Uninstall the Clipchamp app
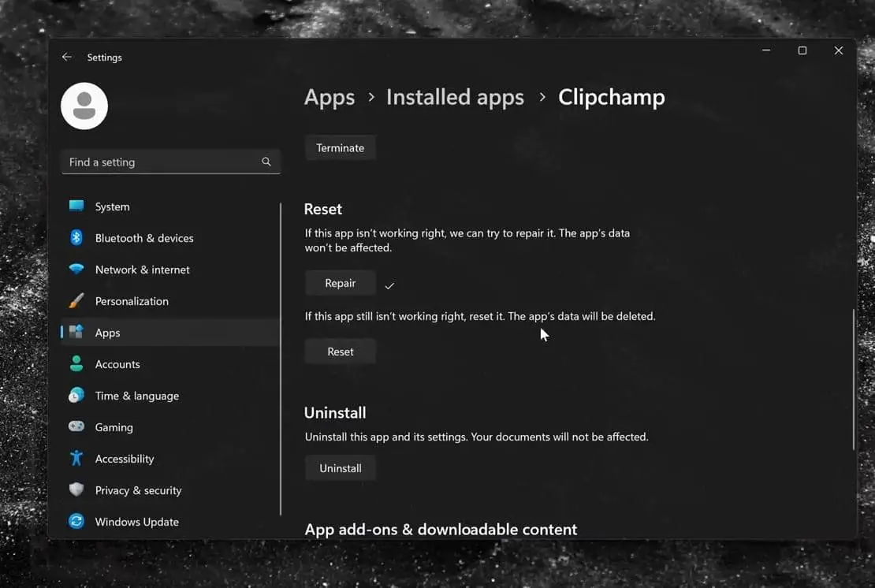This screenshot has height=588, width=875. coord(340,467)
